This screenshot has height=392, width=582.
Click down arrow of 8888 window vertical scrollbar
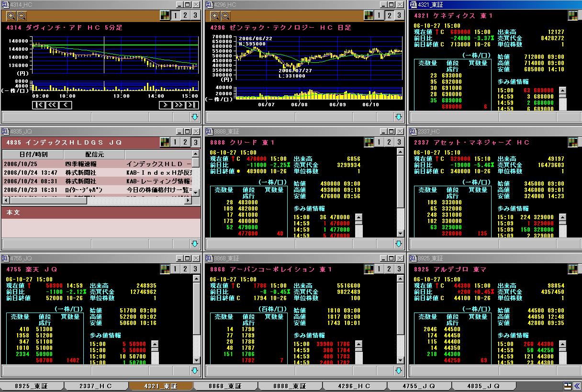[401, 233]
